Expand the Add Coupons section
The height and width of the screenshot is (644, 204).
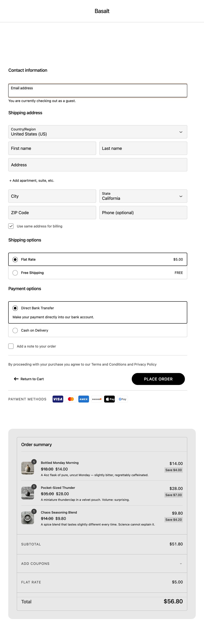point(102,563)
